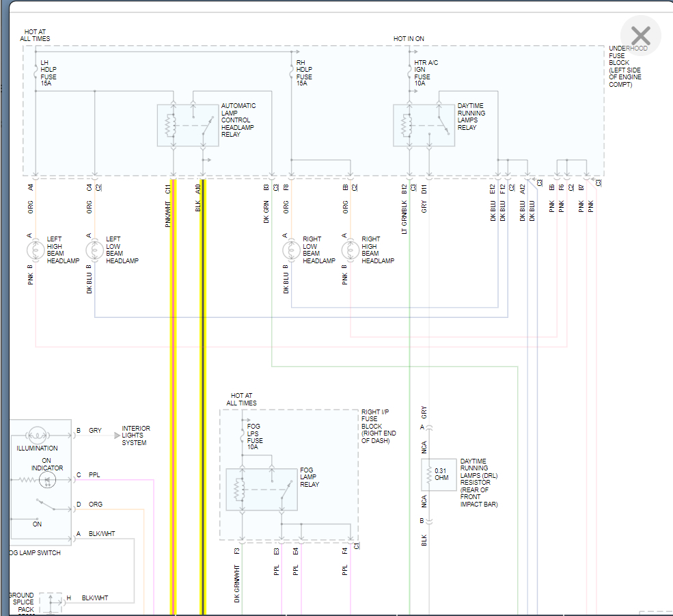Select the Right High Beam Headlamp bulb
This screenshot has width=673, height=616.
click(x=351, y=250)
